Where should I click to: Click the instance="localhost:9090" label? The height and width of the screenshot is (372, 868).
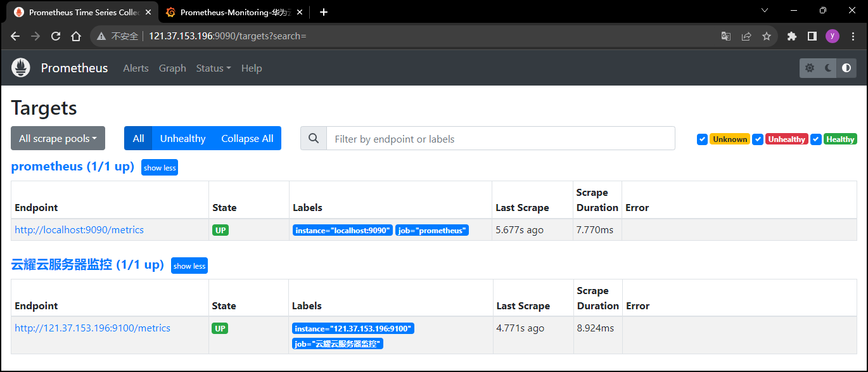(343, 230)
